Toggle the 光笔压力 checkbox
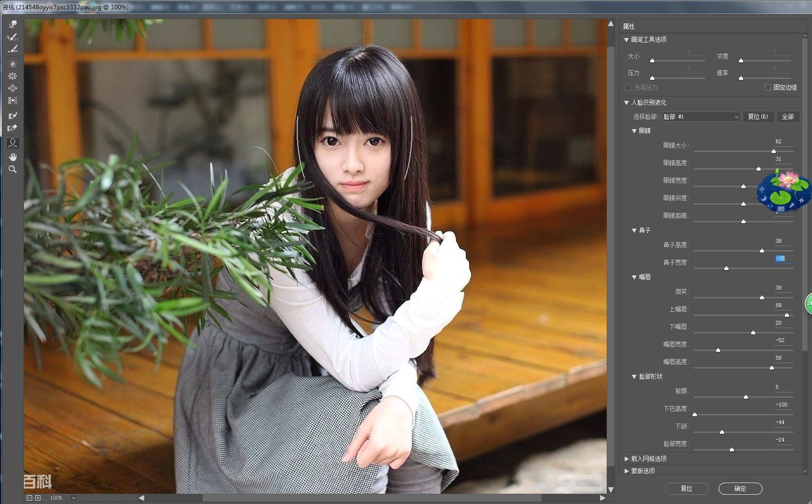Image resolution: width=812 pixels, height=504 pixels. 628,88
